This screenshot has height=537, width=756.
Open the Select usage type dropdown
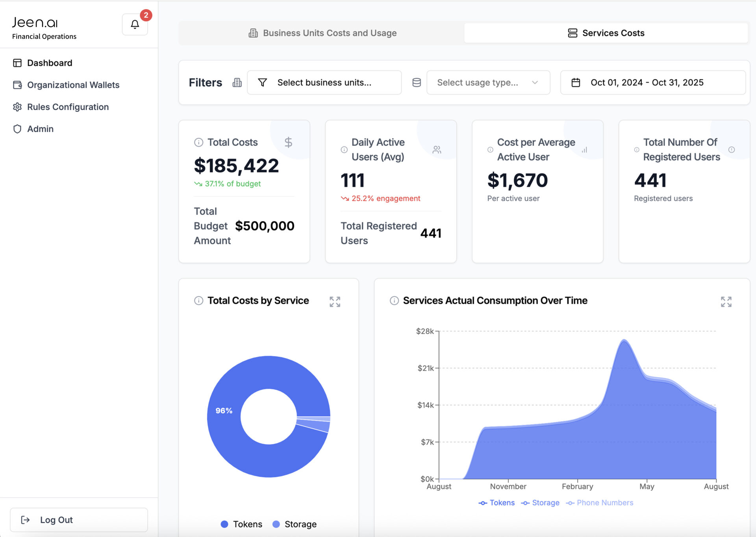(488, 83)
